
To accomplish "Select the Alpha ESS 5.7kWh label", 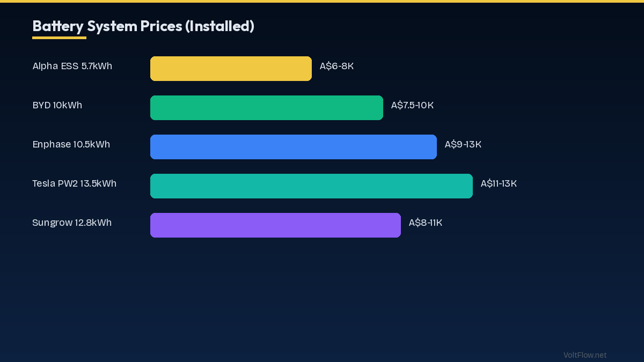I will [x=72, y=66].
